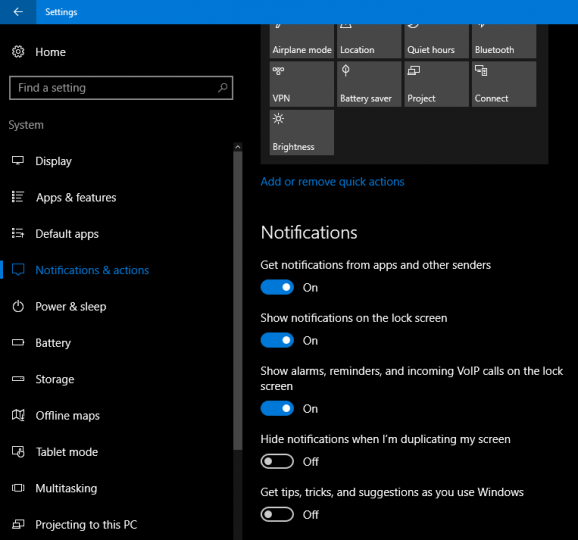Enable tips, tricks, and suggestions toggle

[x=277, y=514]
